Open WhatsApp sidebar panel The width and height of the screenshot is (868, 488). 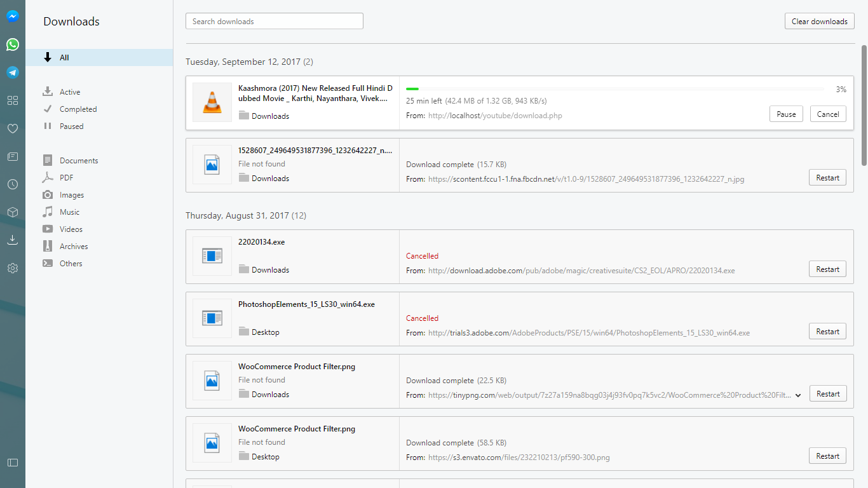point(13,44)
